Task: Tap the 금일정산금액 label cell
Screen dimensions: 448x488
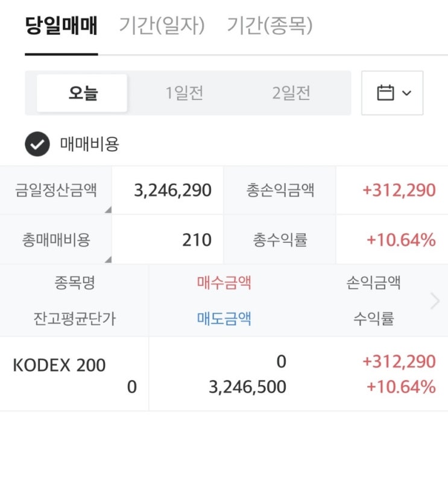Action: tap(55, 190)
